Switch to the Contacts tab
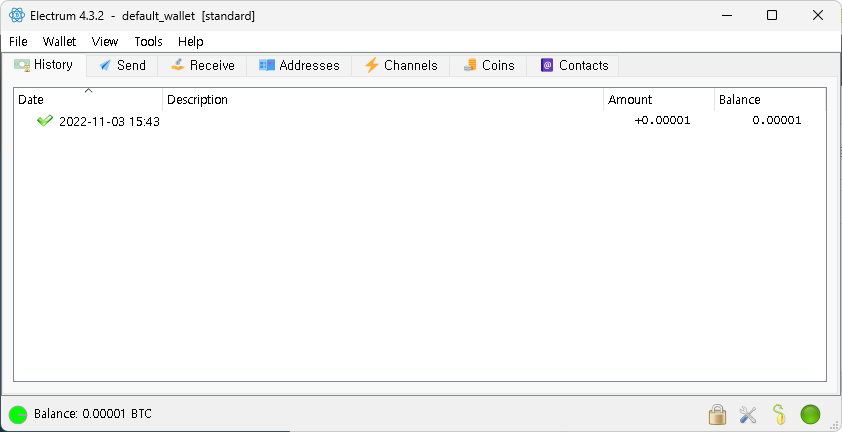This screenshot has height=432, width=842. pos(572,66)
